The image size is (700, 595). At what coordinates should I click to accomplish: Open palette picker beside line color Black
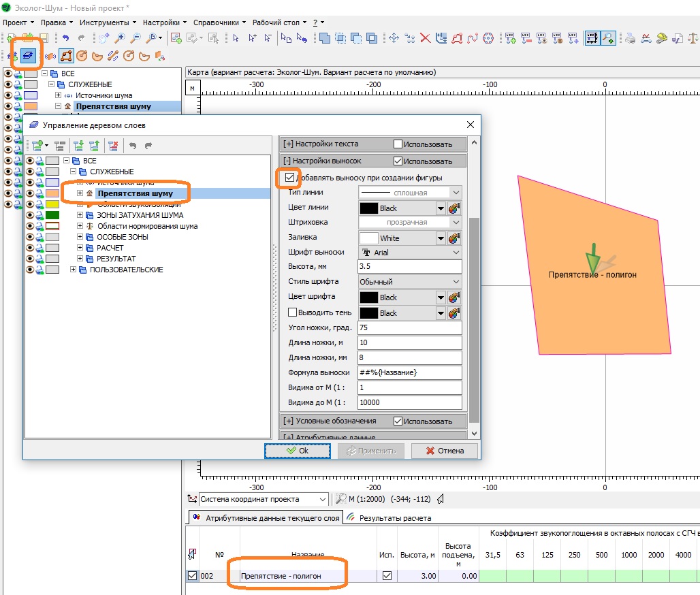coord(454,208)
